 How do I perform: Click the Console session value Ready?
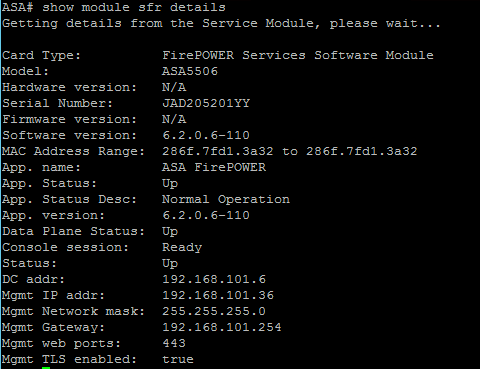pos(182,248)
